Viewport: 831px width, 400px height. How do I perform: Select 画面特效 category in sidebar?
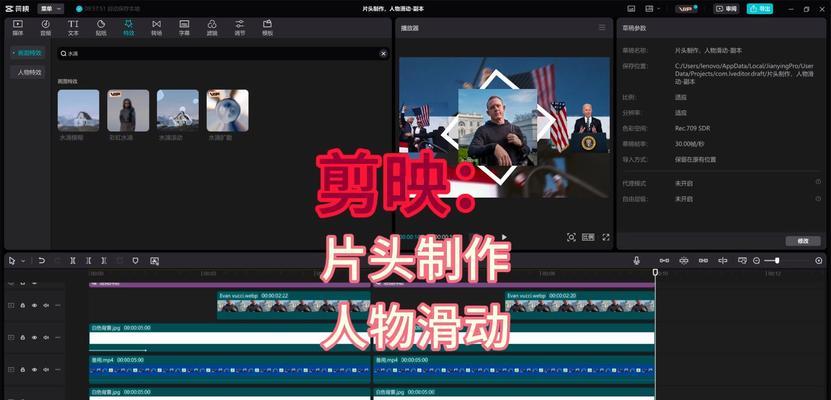pos(28,53)
